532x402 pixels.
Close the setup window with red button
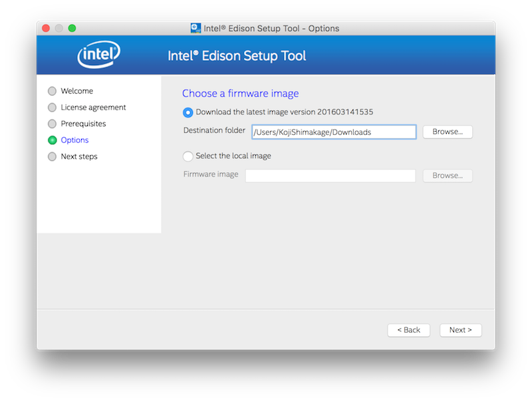coord(46,28)
